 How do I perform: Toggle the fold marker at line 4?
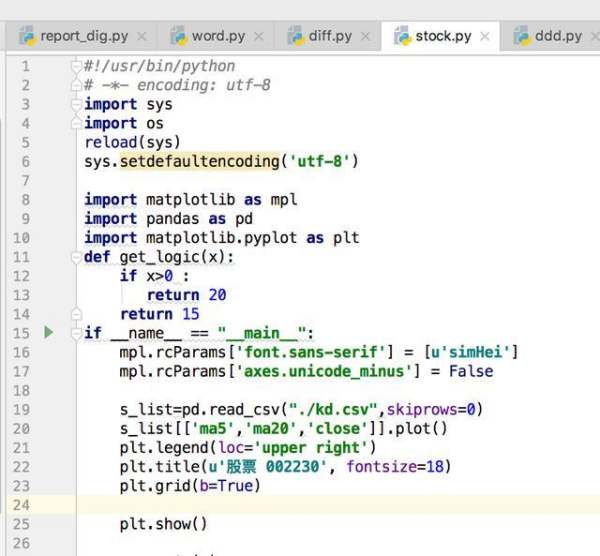click(76, 123)
